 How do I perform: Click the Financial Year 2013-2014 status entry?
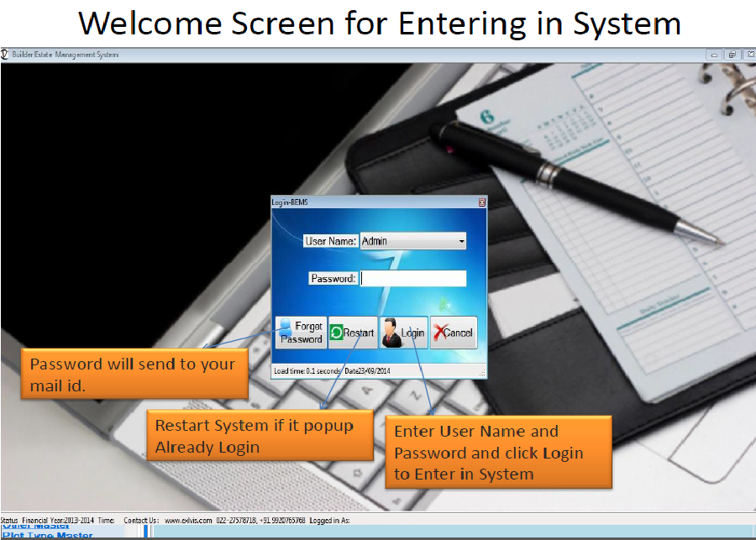click(x=58, y=520)
